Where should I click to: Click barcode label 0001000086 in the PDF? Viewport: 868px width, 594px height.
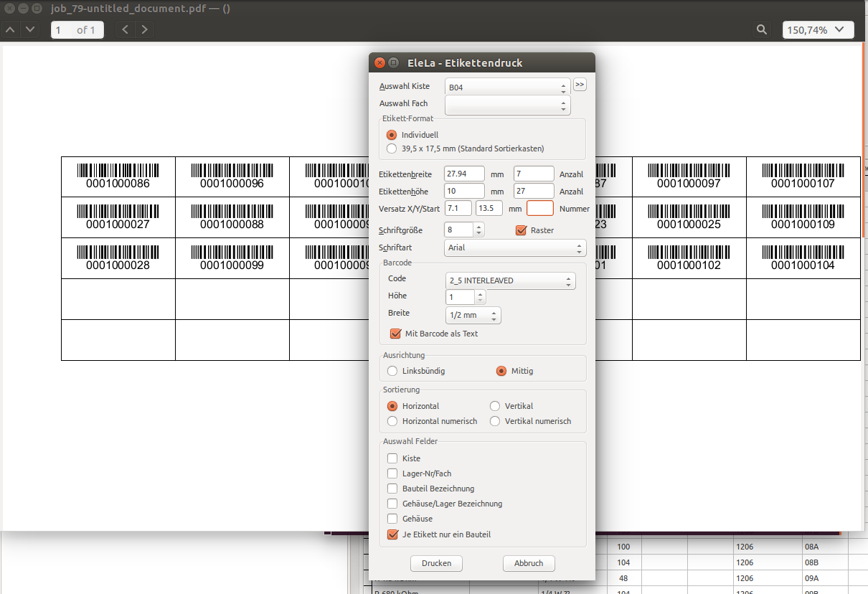click(118, 176)
